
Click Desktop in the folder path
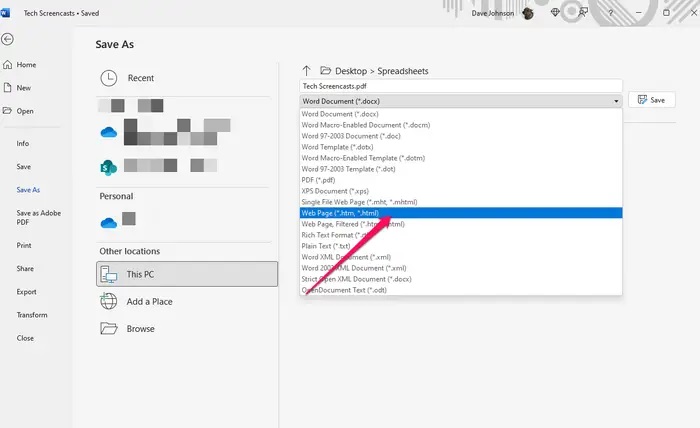[351, 71]
